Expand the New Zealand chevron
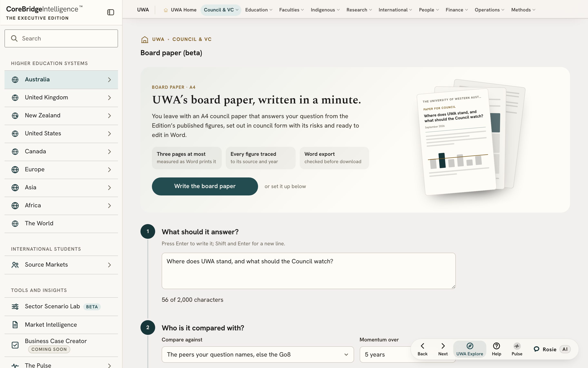Screen dimensions: 588x368 pyautogui.click(x=110, y=116)
